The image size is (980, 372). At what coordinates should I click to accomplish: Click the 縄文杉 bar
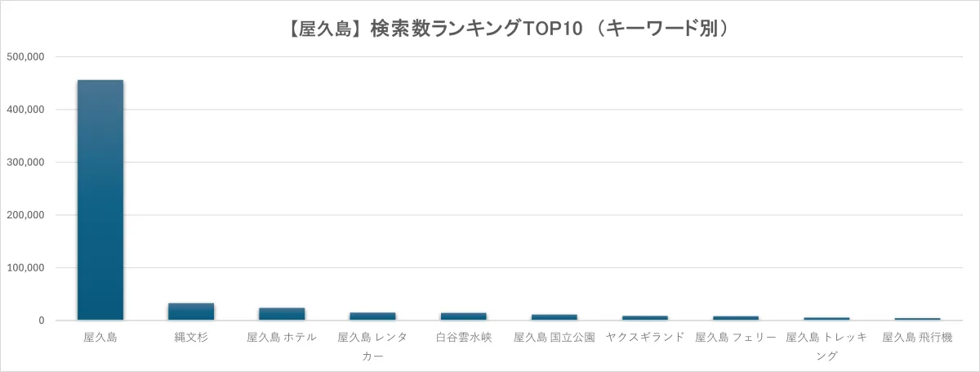tap(191, 311)
